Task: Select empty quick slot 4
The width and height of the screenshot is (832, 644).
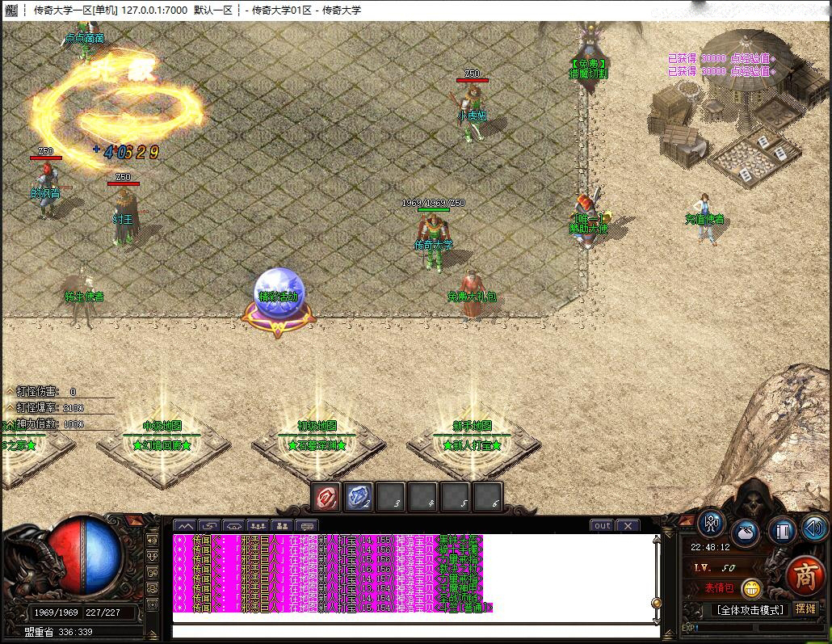Action: coord(423,497)
